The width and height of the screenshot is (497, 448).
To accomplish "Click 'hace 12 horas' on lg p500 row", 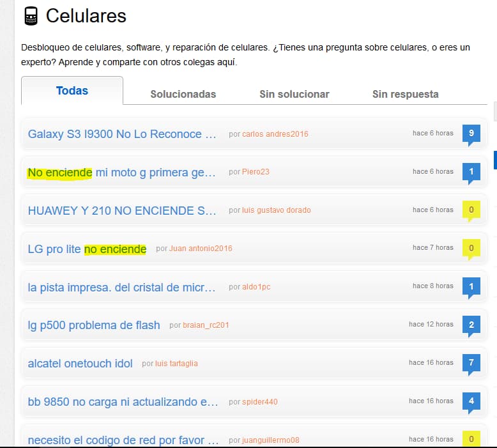I will pos(431,325).
